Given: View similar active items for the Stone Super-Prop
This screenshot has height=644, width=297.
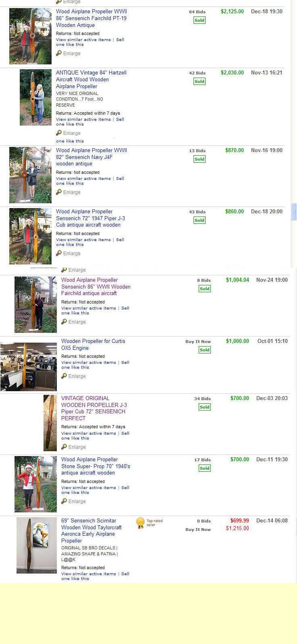Looking at the screenshot, I should click(89, 488).
